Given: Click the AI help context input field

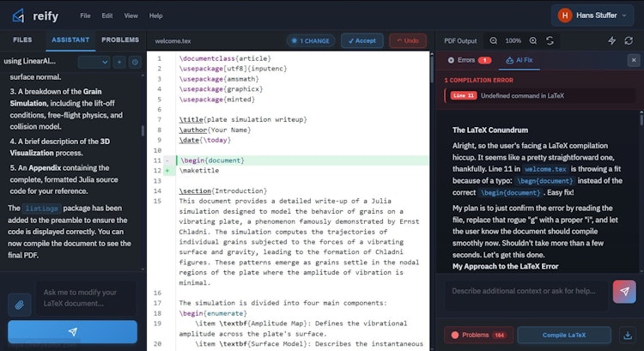Looking at the screenshot, I should click(x=526, y=295).
